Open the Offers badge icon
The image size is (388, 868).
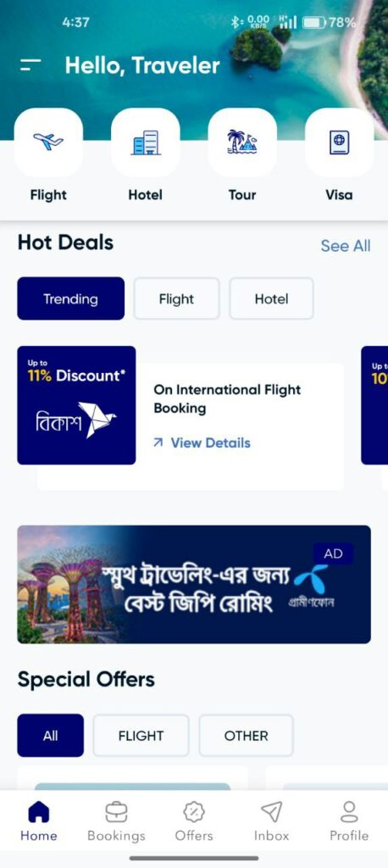tap(194, 813)
